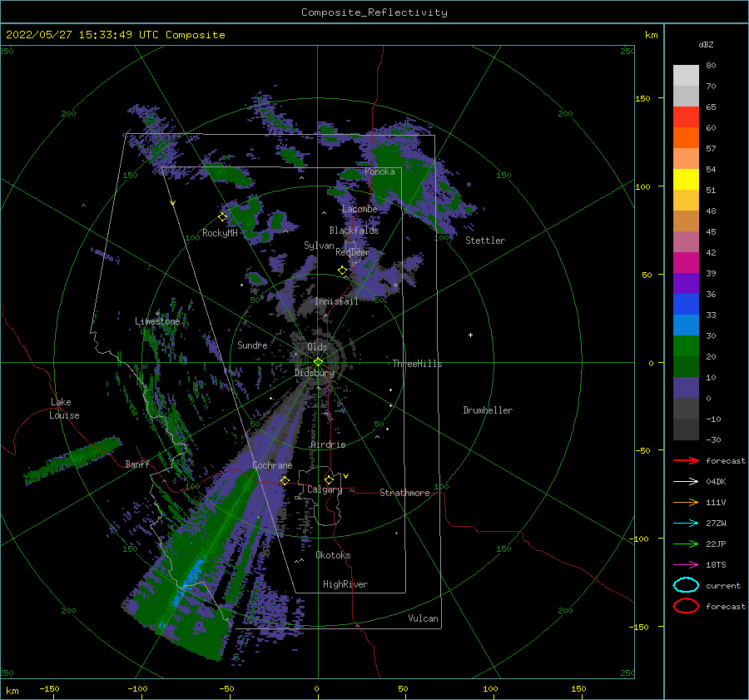Screen dimensions: 749x700
Task: Click the Lake Louise label
Action: (x=64, y=409)
